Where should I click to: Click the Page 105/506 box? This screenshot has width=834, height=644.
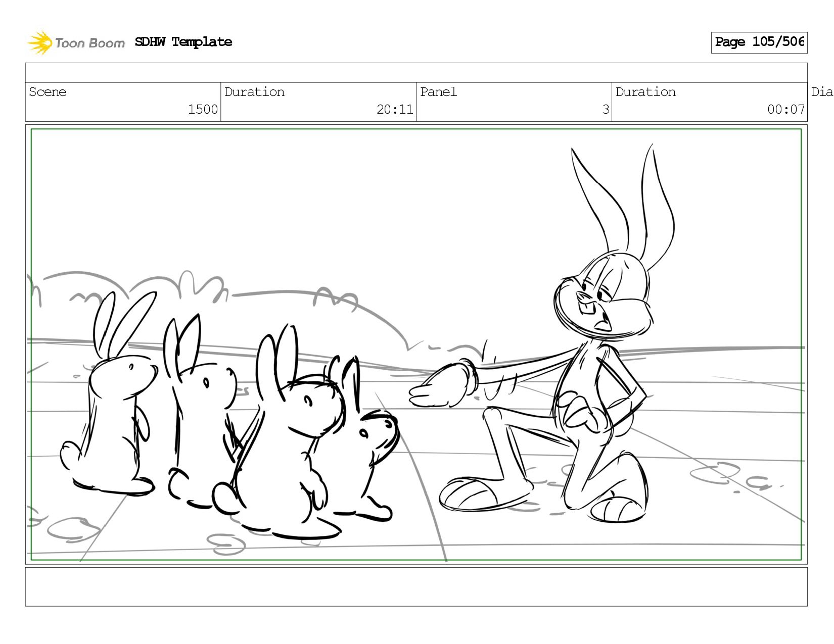click(759, 42)
